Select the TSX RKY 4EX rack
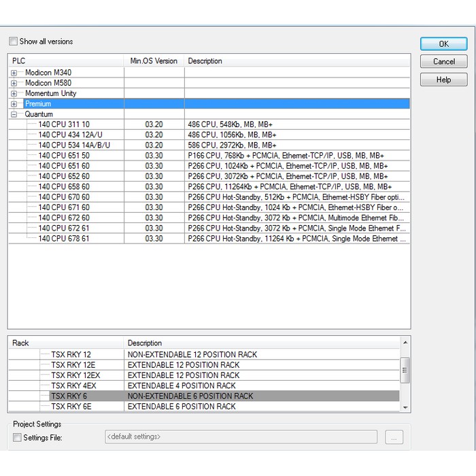Viewport: 476px width, 476px height. pos(73,386)
